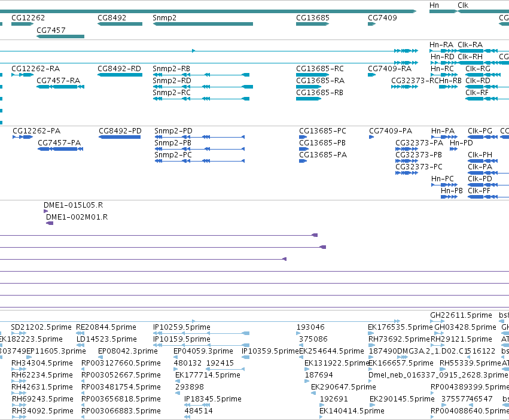Image resolution: width=509 pixels, height=420 pixels.
Task: Open the CG13685-PA protein label
Action: (323, 155)
